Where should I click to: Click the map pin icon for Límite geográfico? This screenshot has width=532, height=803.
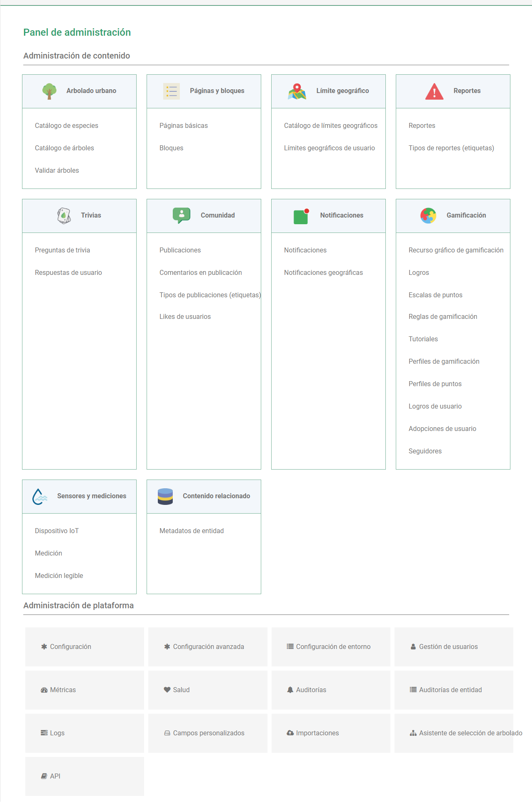coord(297,91)
